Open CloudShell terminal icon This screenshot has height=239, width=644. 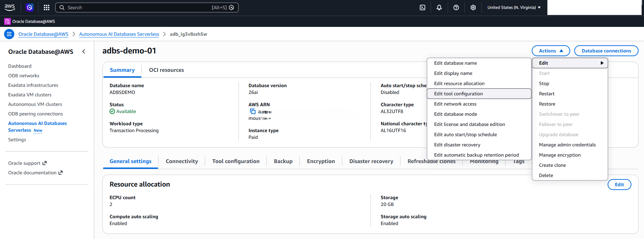click(423, 7)
